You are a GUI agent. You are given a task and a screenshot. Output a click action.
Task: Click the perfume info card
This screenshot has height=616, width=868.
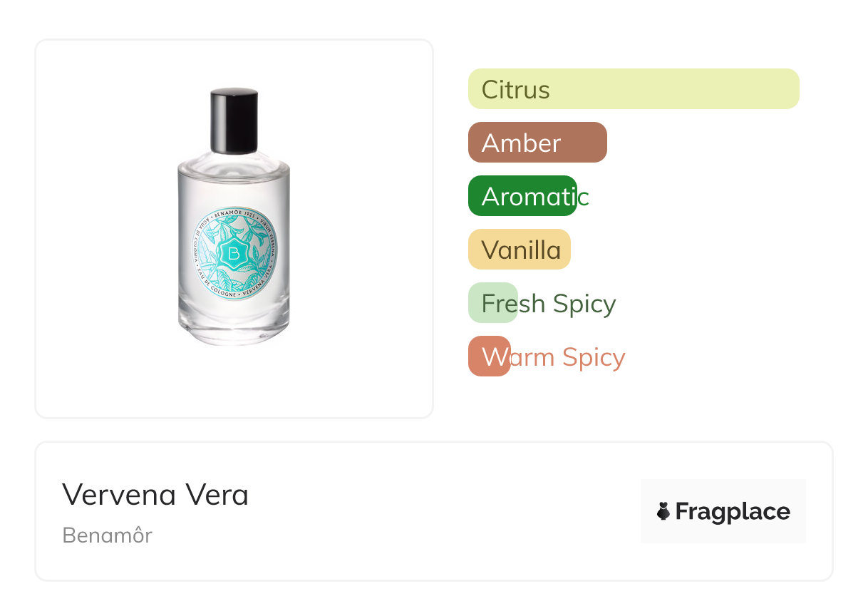[x=434, y=511]
